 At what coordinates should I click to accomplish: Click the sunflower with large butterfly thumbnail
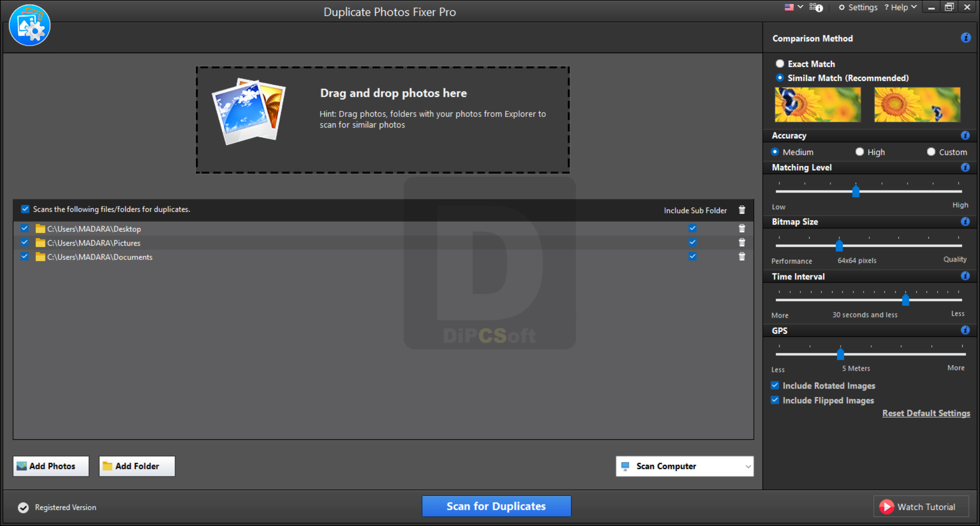818,105
